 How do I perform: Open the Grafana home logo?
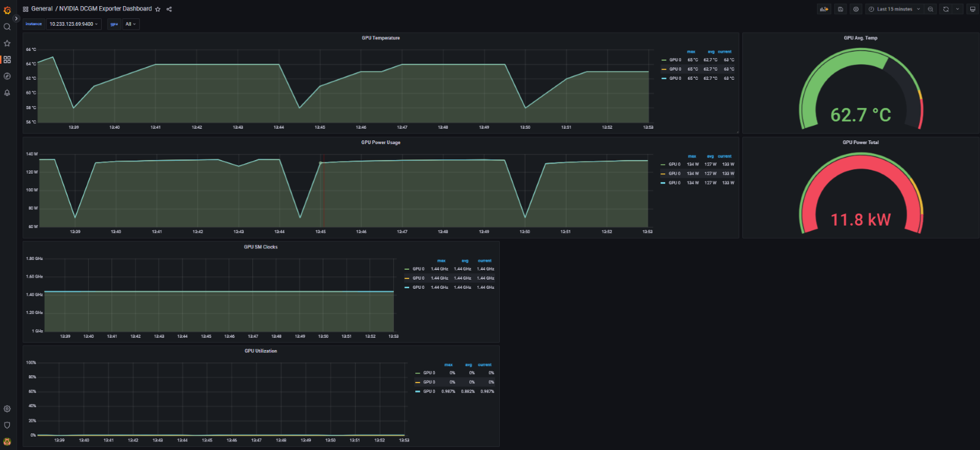click(x=7, y=10)
